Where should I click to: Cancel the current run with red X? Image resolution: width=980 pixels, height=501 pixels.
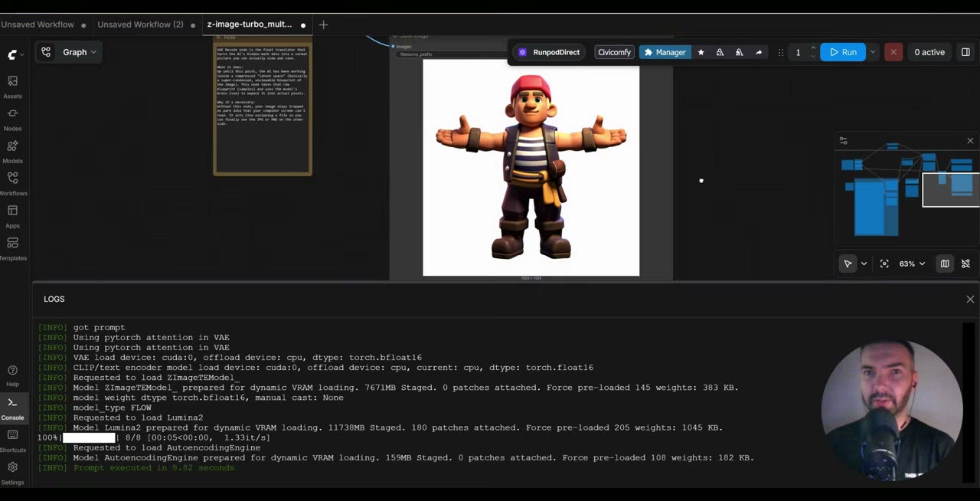(893, 52)
